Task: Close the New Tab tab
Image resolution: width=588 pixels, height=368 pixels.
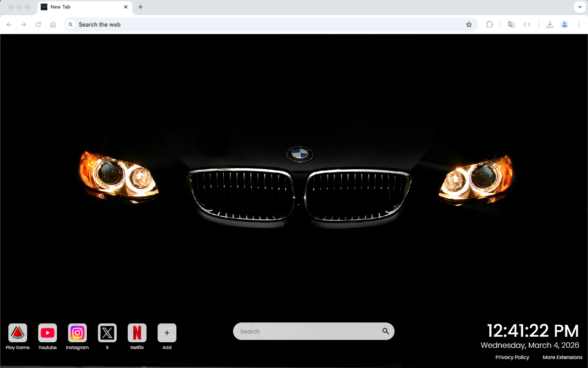Action: (x=126, y=7)
